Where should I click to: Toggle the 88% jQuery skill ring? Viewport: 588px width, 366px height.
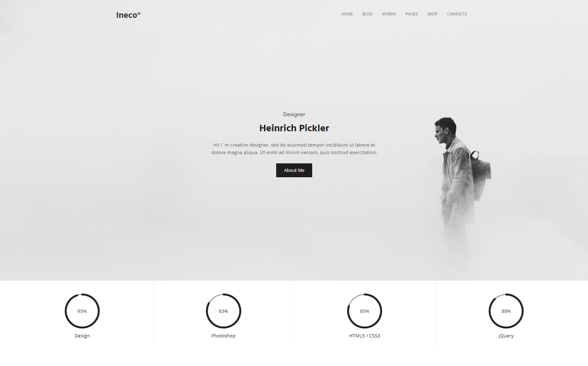505,311
